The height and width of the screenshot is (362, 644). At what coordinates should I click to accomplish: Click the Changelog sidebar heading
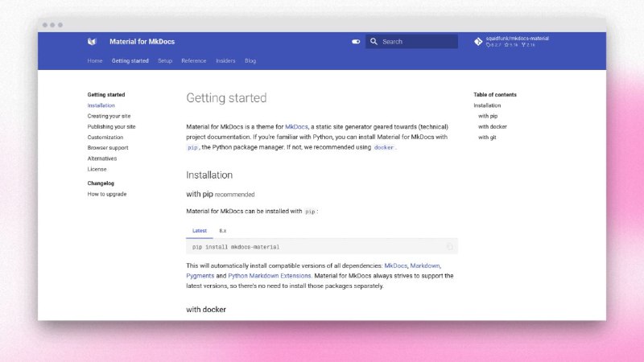[x=101, y=183]
